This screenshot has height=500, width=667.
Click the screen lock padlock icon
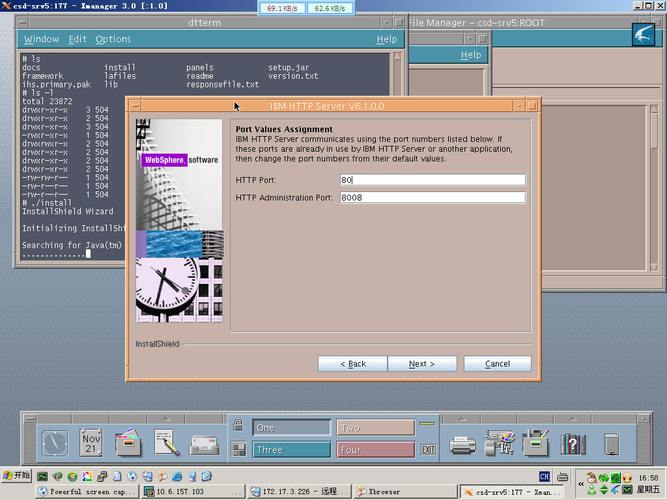coord(238,426)
